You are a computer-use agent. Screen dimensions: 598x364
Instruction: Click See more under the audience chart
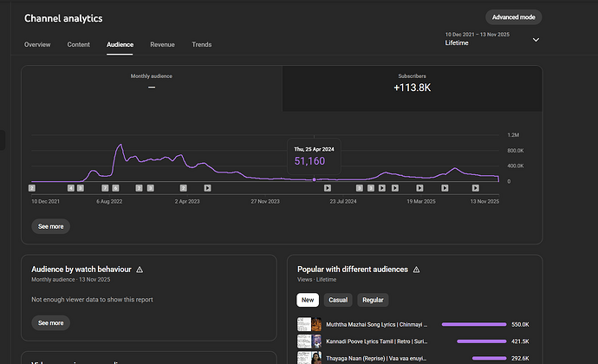(x=50, y=226)
